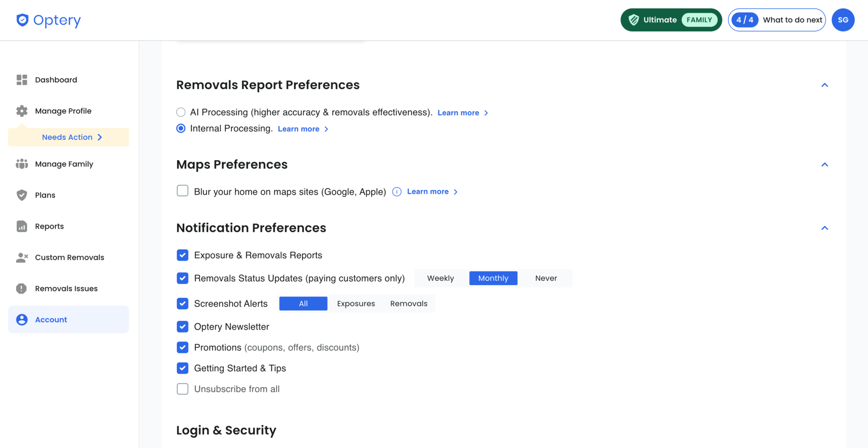Collapse the Maps Preferences section
The width and height of the screenshot is (868, 448).
coord(824,165)
